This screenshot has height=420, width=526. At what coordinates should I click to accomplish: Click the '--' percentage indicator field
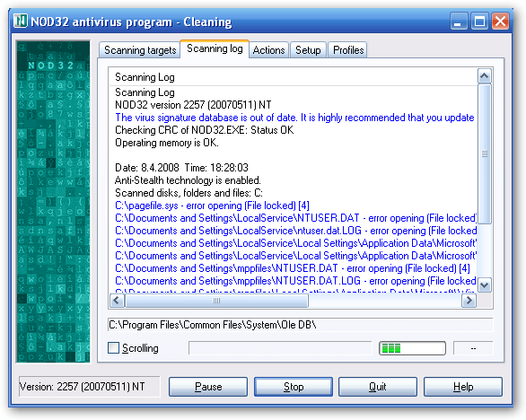click(x=473, y=348)
